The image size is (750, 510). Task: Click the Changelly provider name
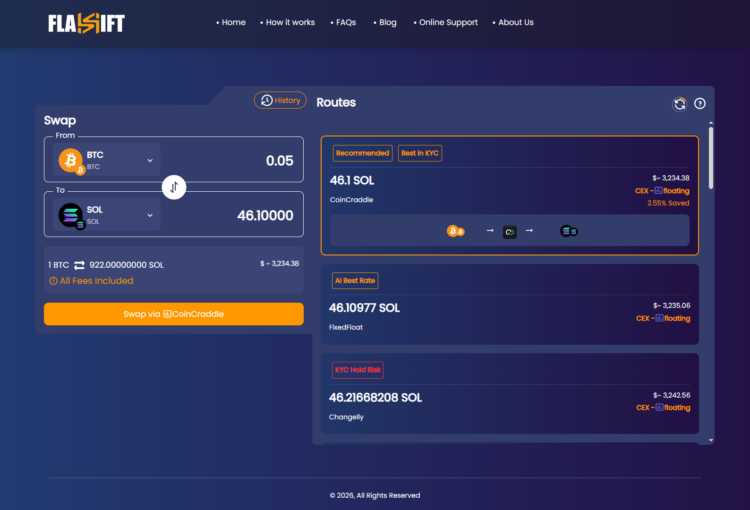[346, 417]
